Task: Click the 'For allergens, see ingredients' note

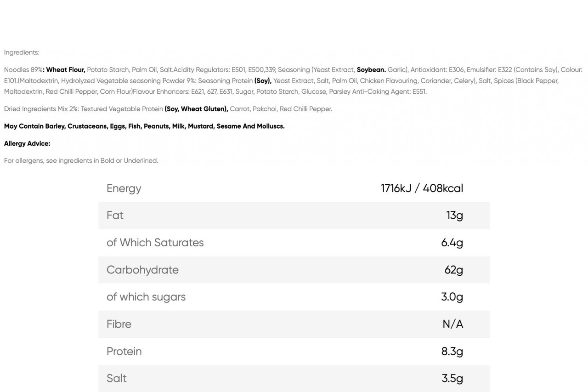Action: [x=81, y=160]
